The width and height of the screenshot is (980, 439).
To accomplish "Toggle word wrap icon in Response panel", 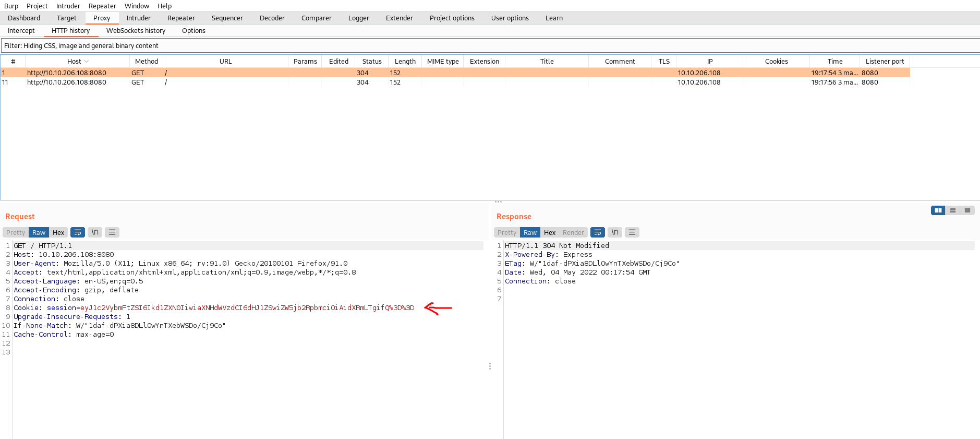I will [x=598, y=232].
